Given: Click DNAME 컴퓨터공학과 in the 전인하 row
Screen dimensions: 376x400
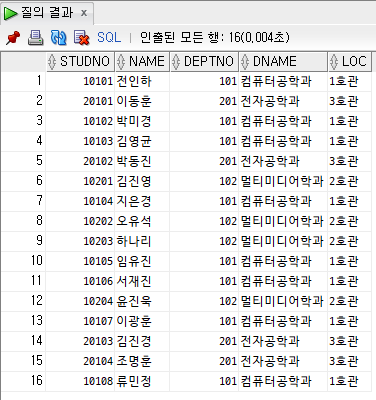Looking at the screenshot, I should (283, 81).
